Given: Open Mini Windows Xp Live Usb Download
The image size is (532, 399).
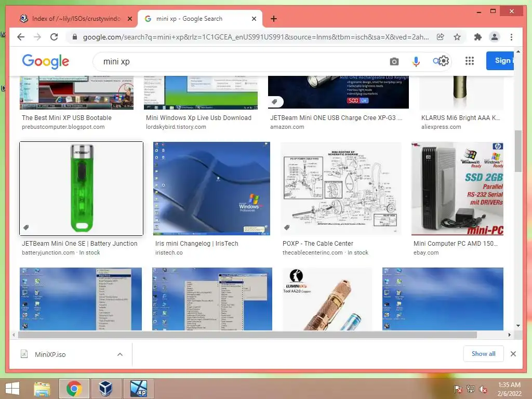Looking at the screenshot, I should coord(199,118).
